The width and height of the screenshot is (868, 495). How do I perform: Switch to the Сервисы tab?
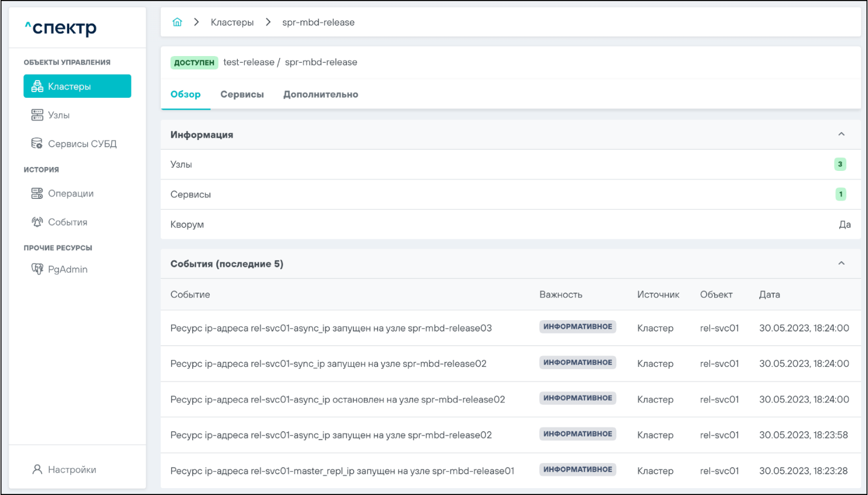[x=242, y=94]
